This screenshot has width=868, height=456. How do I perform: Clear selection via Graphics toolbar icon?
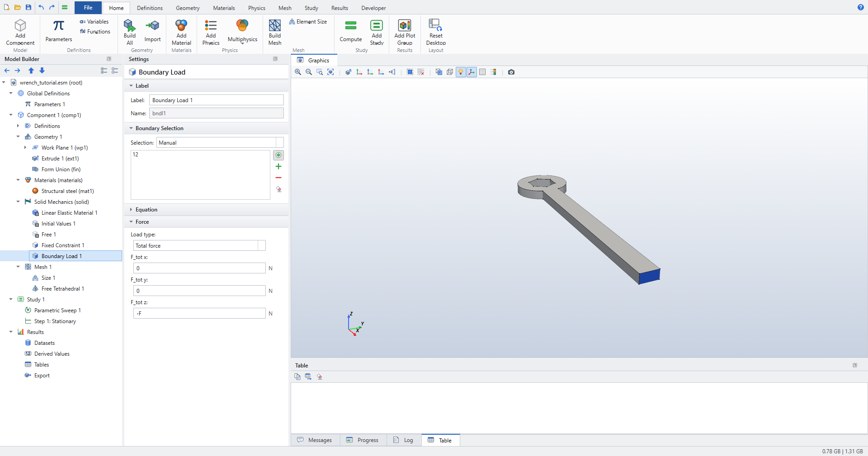(421, 72)
